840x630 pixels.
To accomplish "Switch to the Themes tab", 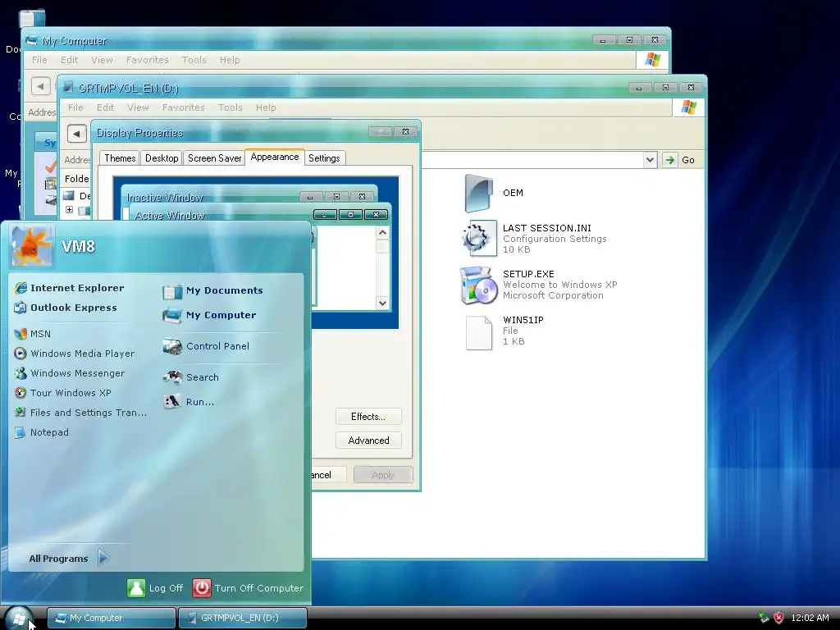I will tap(120, 158).
